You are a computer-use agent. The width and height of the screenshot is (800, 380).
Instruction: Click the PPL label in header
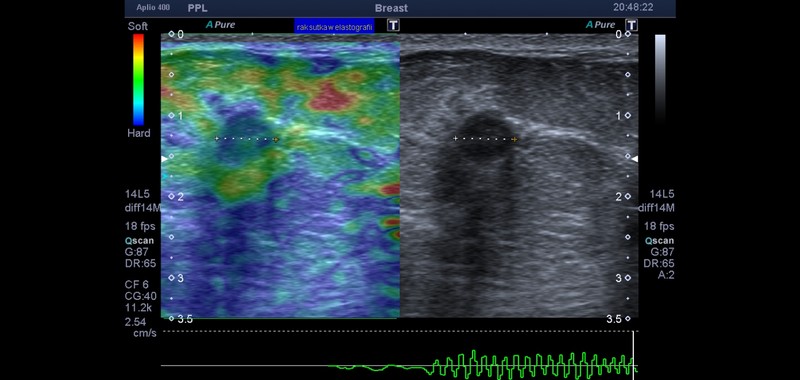pos(198,8)
